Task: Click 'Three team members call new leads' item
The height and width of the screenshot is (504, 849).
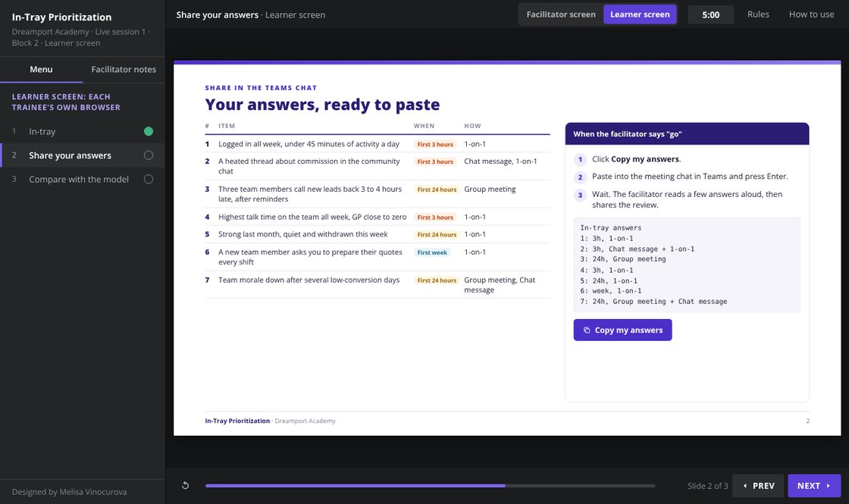Action: point(310,194)
